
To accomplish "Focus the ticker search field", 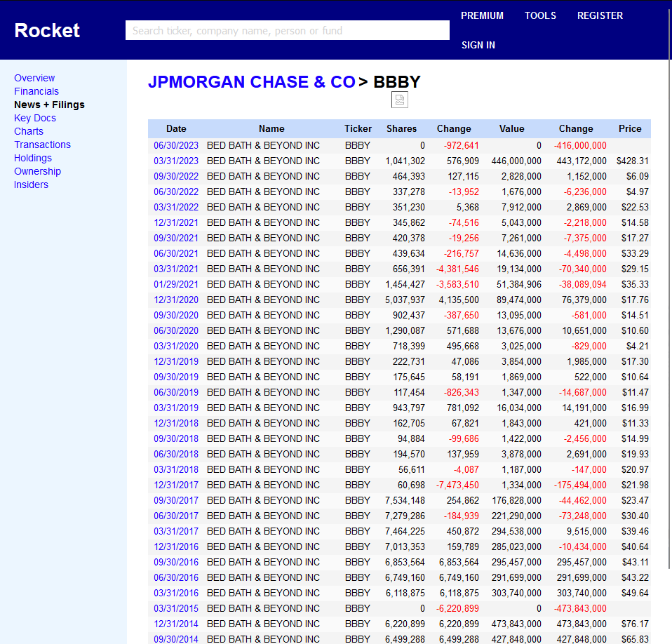I will [287, 30].
